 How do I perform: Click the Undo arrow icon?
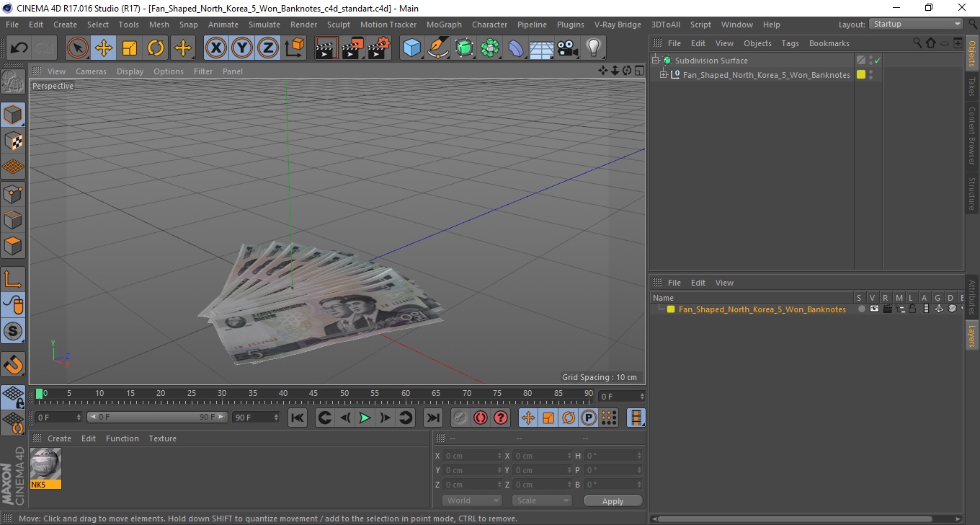click(x=19, y=48)
